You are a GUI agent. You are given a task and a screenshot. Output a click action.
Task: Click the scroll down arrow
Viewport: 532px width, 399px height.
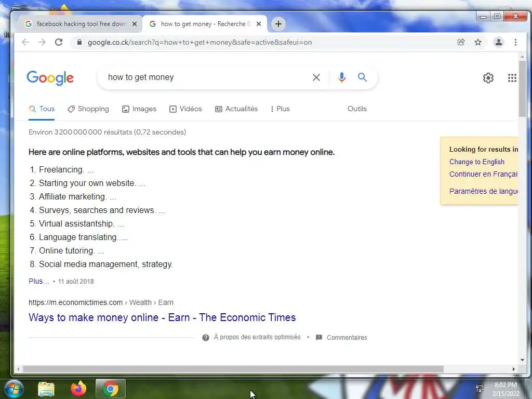click(x=522, y=360)
